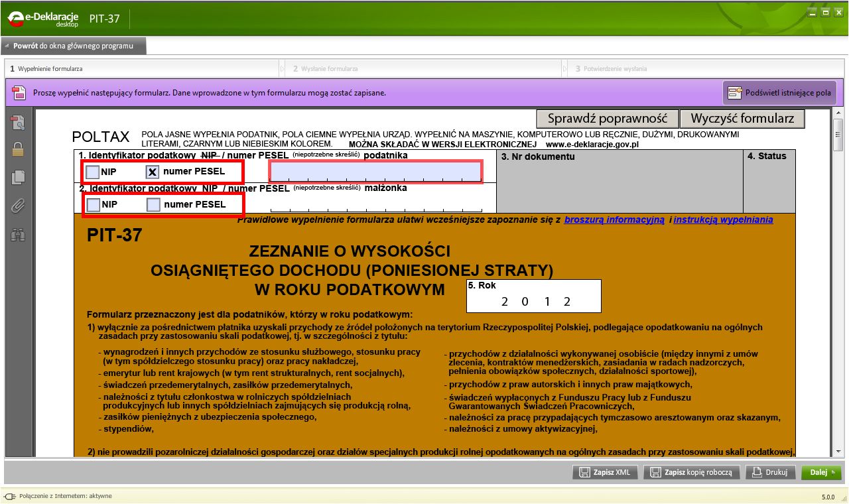Image resolution: width=849 pixels, height=504 pixels.
Task: Open the page-with-magnifier sidebar panel icon
Action: pyautogui.click(x=18, y=122)
